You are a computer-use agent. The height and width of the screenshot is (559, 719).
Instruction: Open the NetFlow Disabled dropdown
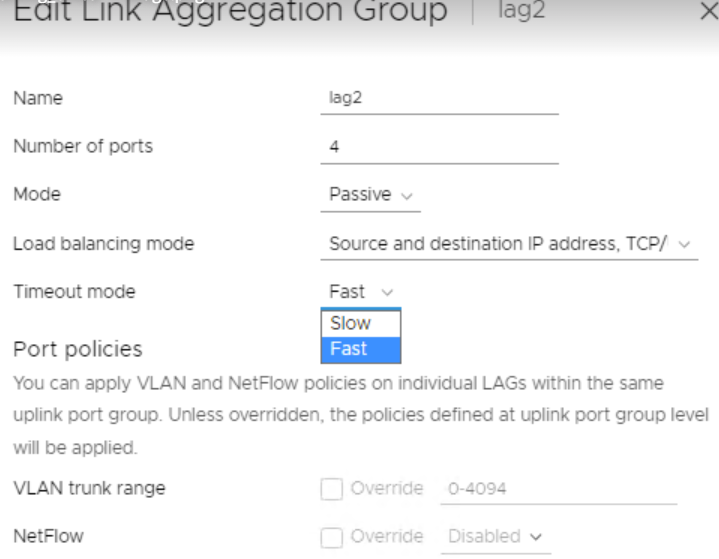pyautogui.click(x=496, y=537)
